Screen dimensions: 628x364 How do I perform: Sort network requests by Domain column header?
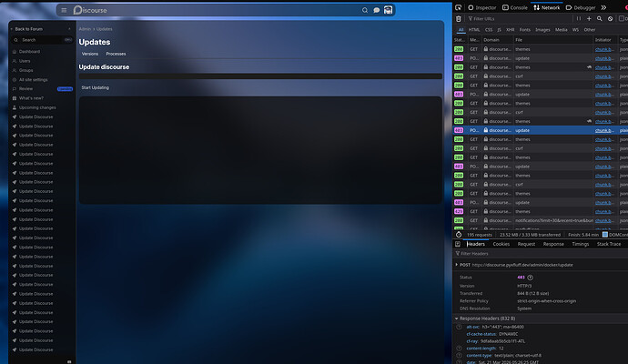497,40
